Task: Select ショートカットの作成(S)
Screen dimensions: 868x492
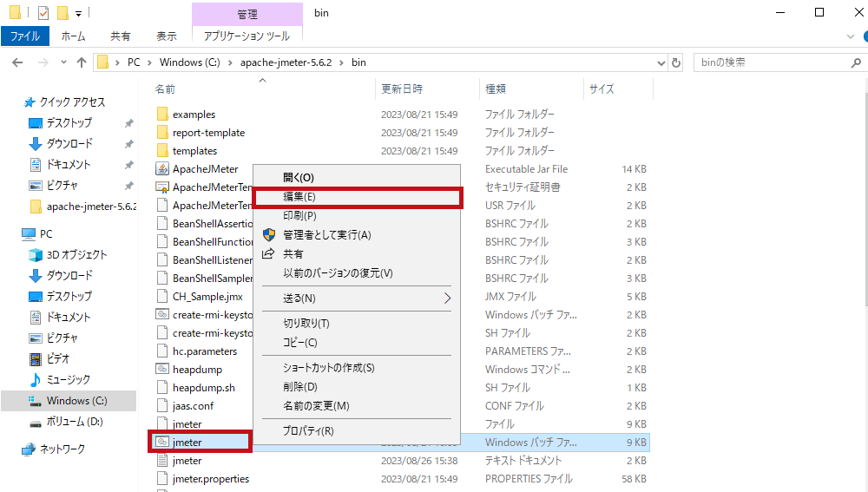Action: [x=356, y=368]
